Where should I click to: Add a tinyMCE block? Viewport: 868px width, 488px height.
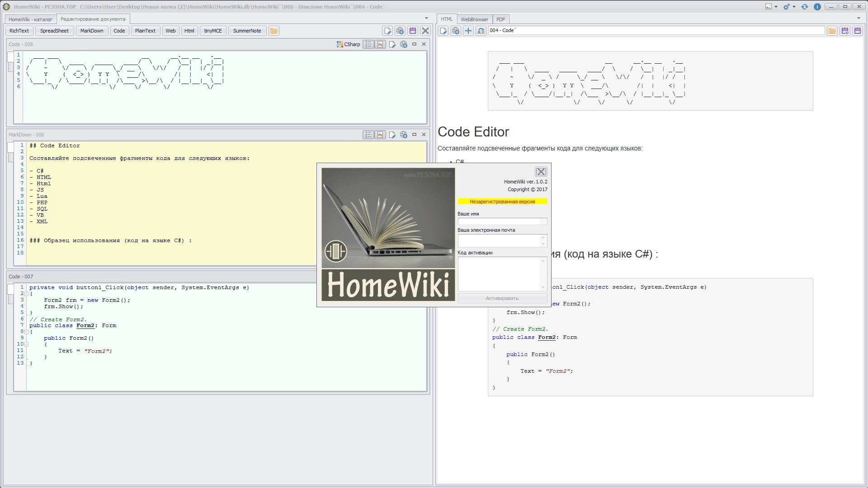213,31
